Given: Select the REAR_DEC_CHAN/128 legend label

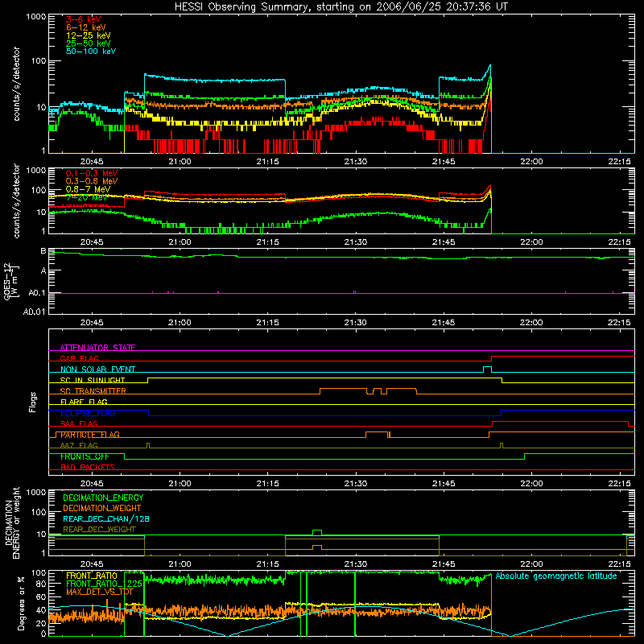Looking at the screenshot, I should pyautogui.click(x=106, y=518).
